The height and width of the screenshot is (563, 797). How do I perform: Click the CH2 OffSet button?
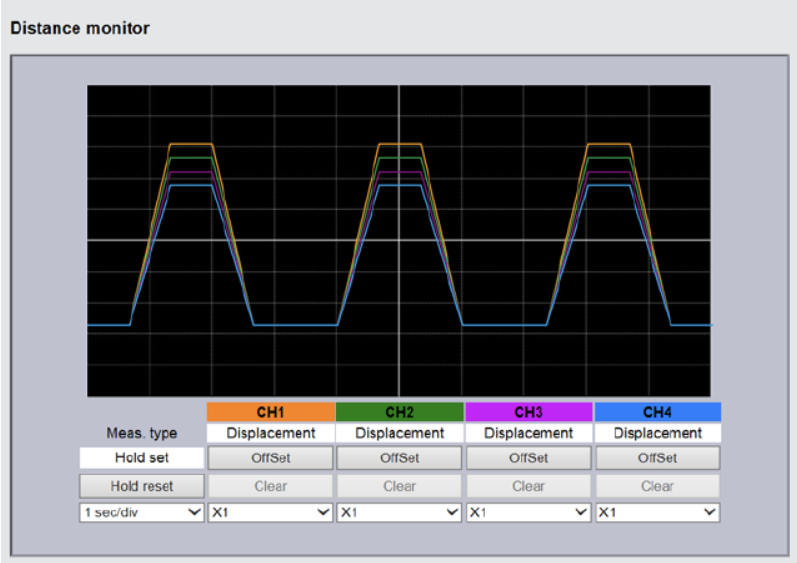pos(400,458)
